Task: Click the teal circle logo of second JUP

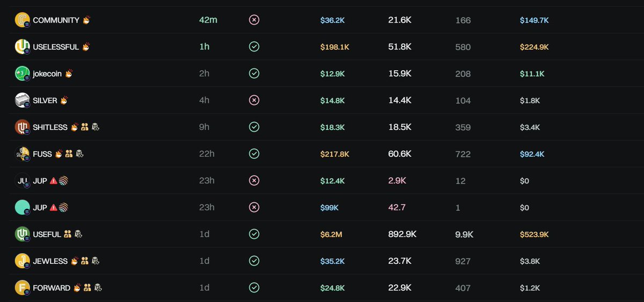Action: [22, 208]
